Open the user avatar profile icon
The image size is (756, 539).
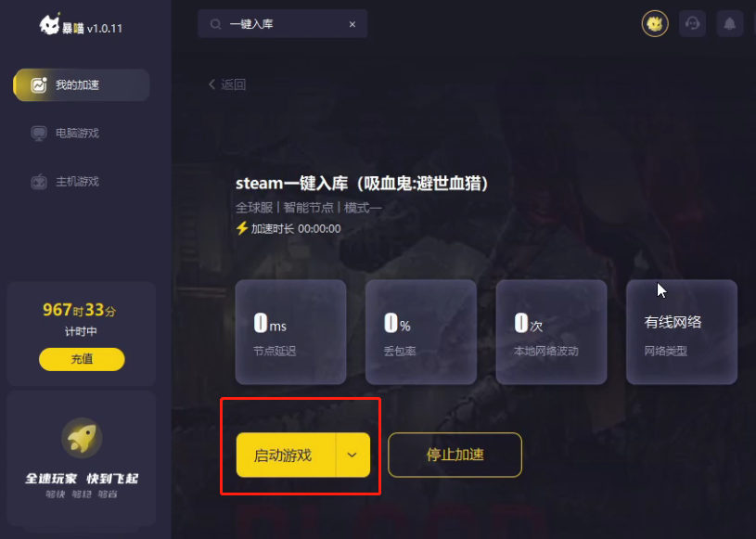[x=655, y=23]
